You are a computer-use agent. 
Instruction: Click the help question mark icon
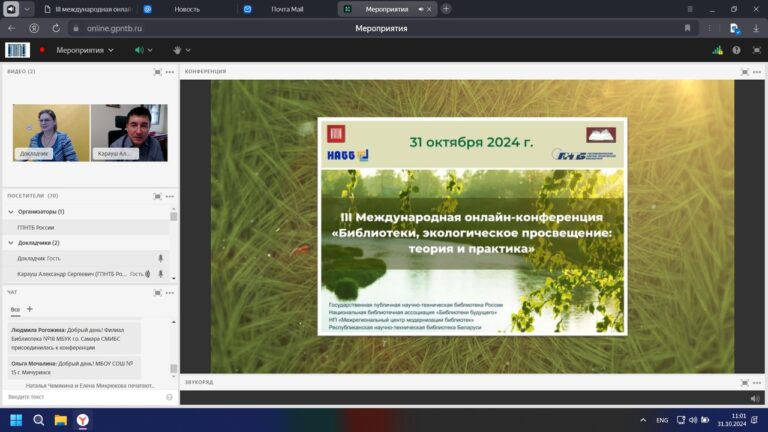click(x=736, y=50)
